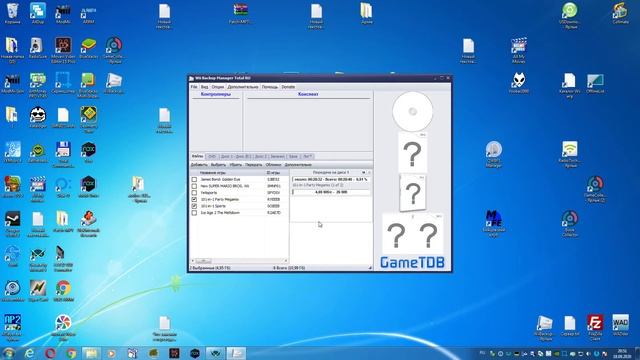Image resolution: width=640 pixels, height=360 pixels.
Task: Check the James Bond: Golden Eye checkbox
Action: (x=194, y=180)
